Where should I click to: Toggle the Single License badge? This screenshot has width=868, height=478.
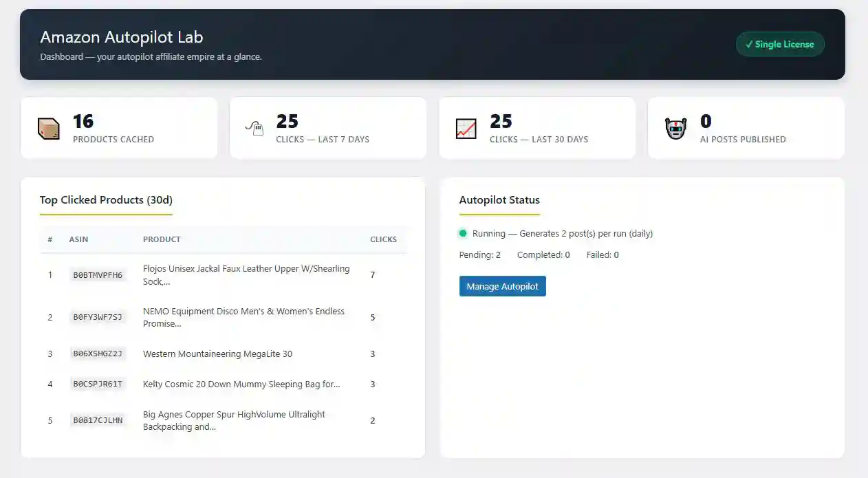[x=780, y=44]
